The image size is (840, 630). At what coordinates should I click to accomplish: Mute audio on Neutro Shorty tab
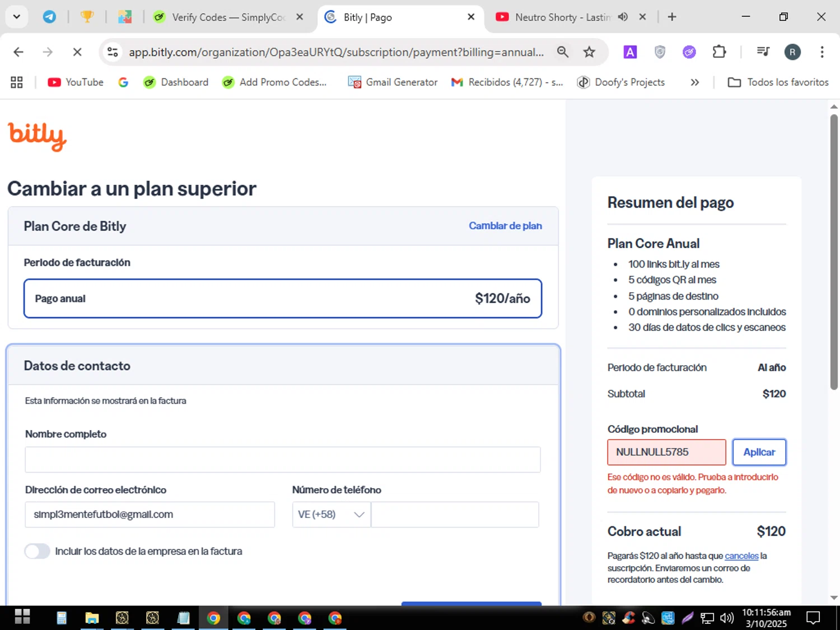(x=623, y=17)
